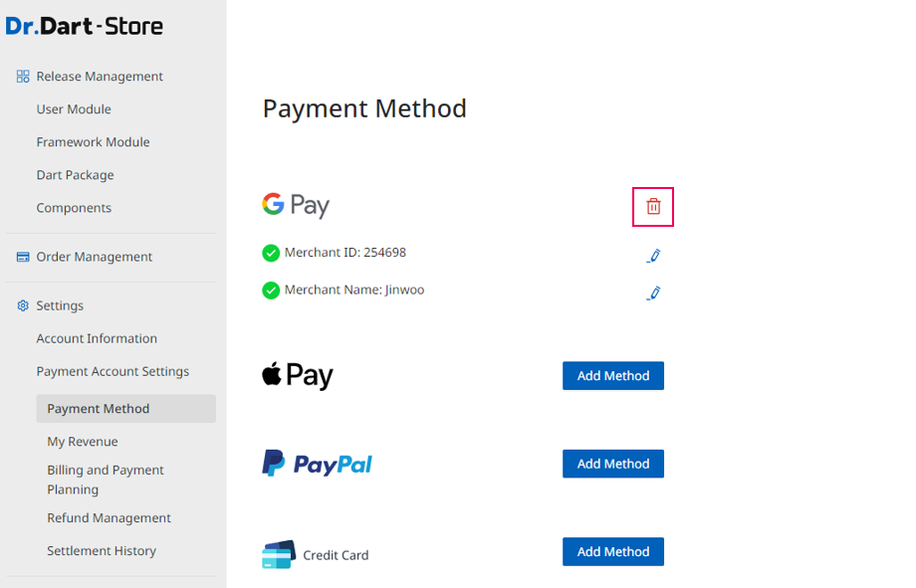Screen dimensions: 916x588
Task: Open the My Revenue page
Action: coord(83,442)
